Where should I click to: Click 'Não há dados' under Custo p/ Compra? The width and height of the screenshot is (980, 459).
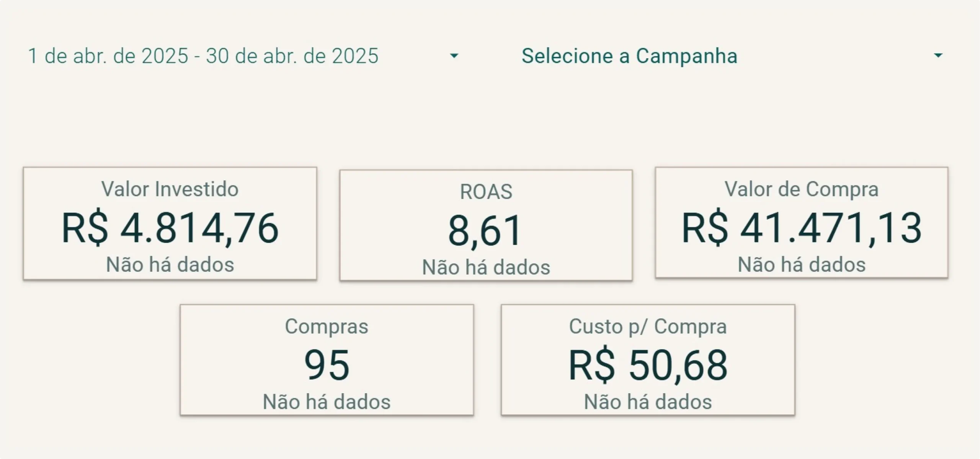tap(648, 402)
